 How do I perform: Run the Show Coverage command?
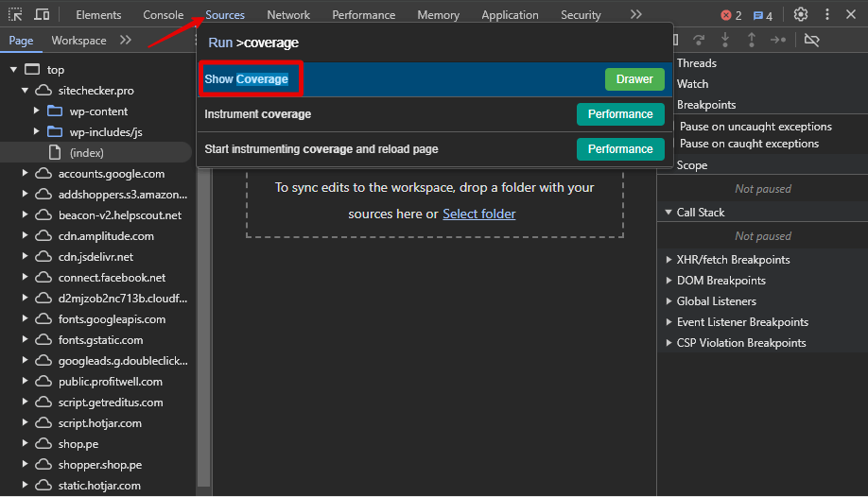point(435,79)
